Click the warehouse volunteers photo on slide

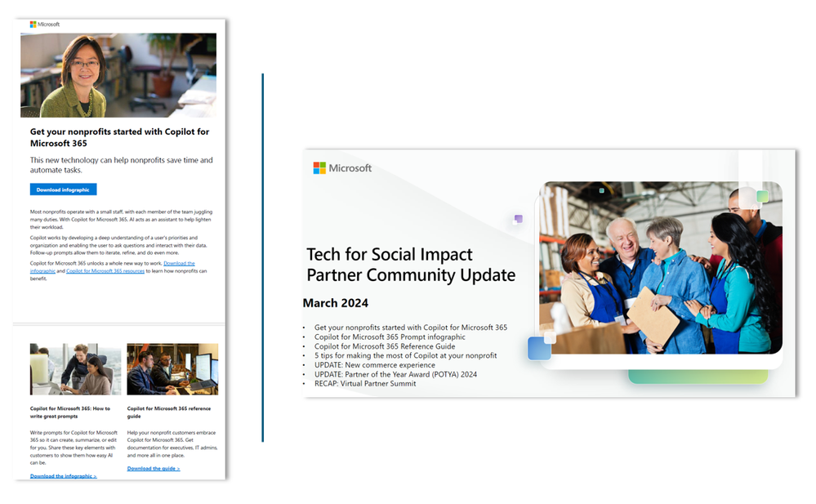[x=661, y=268]
